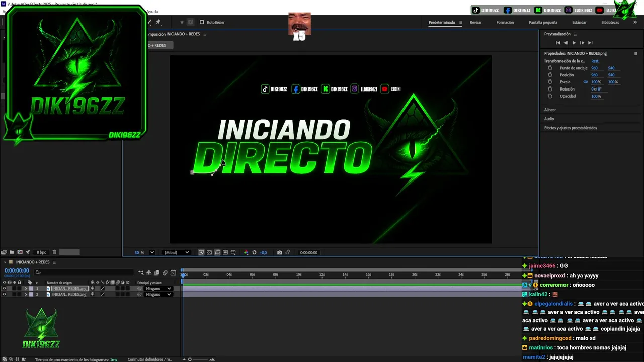
Task: Toggle stopwatch for Rotación
Action: [x=550, y=89]
